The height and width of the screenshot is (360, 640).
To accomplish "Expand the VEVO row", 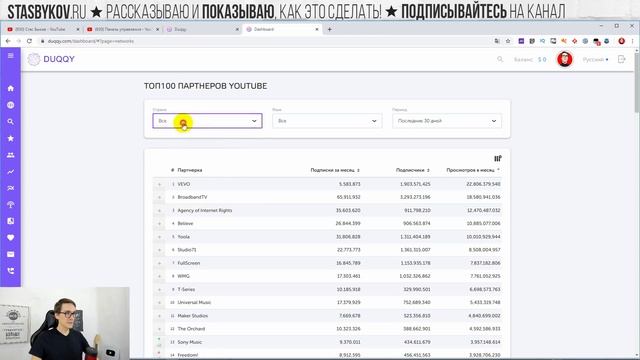I will tap(159, 184).
